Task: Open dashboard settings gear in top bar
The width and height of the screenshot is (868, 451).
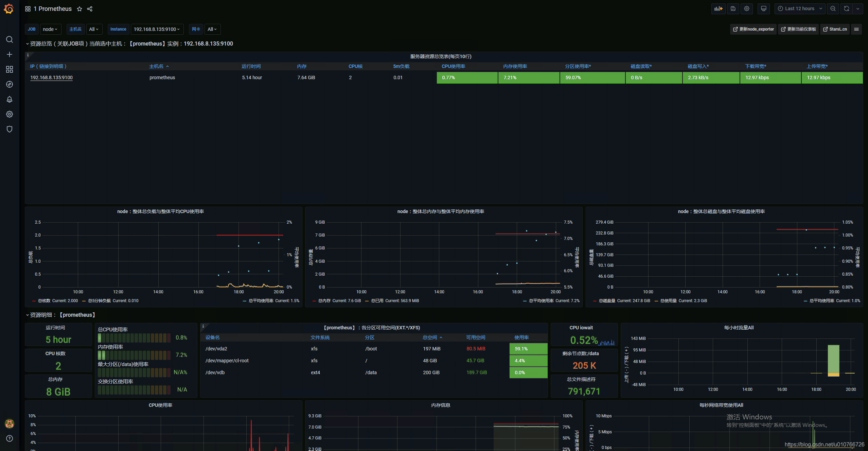Action: coord(747,9)
